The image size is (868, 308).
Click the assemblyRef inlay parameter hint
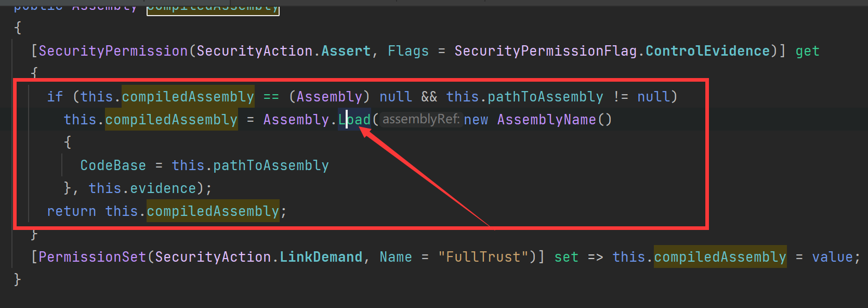point(421,119)
